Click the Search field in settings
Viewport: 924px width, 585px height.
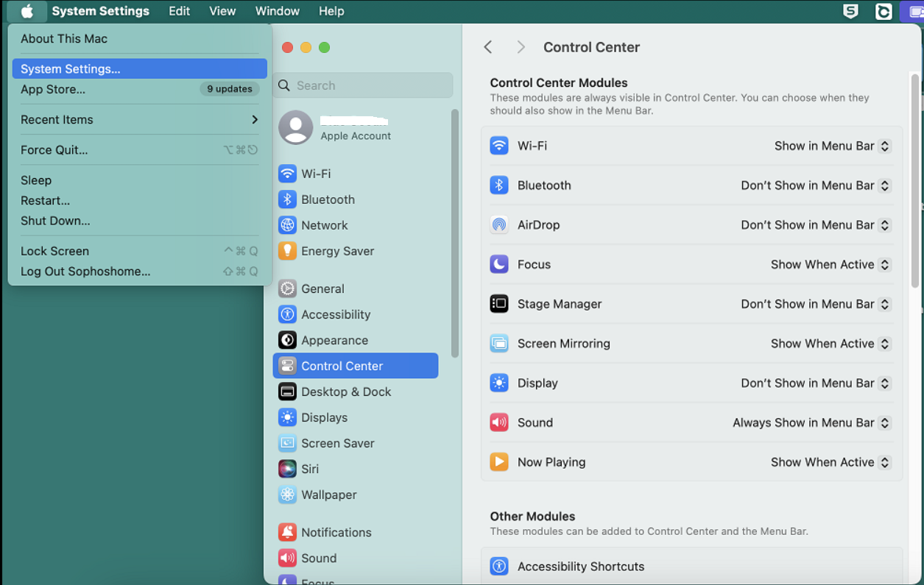click(363, 85)
